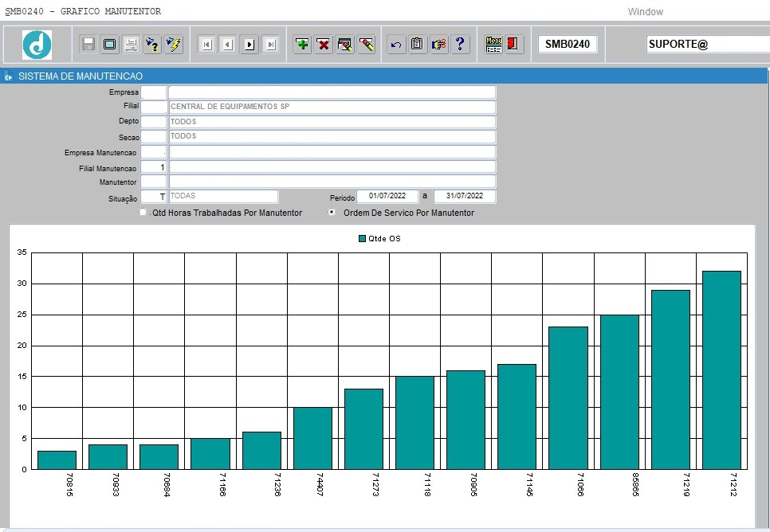Click the Manutentor code field

[x=154, y=182]
